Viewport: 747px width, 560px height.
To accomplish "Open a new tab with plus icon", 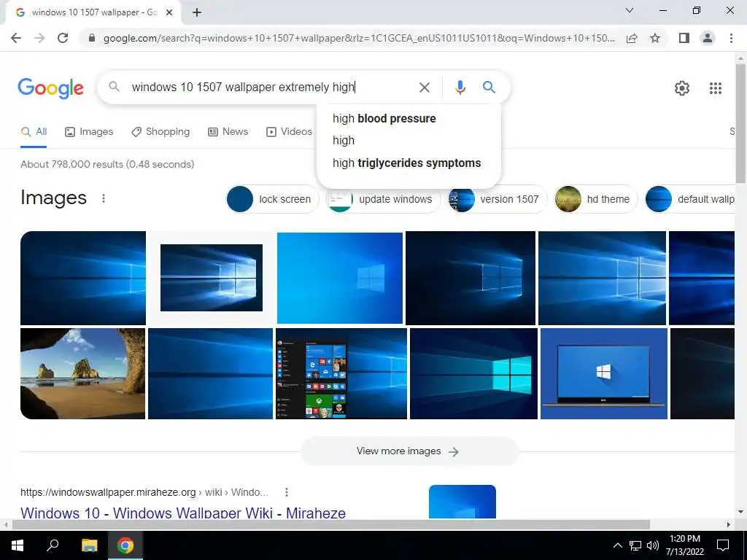I will coord(197,12).
